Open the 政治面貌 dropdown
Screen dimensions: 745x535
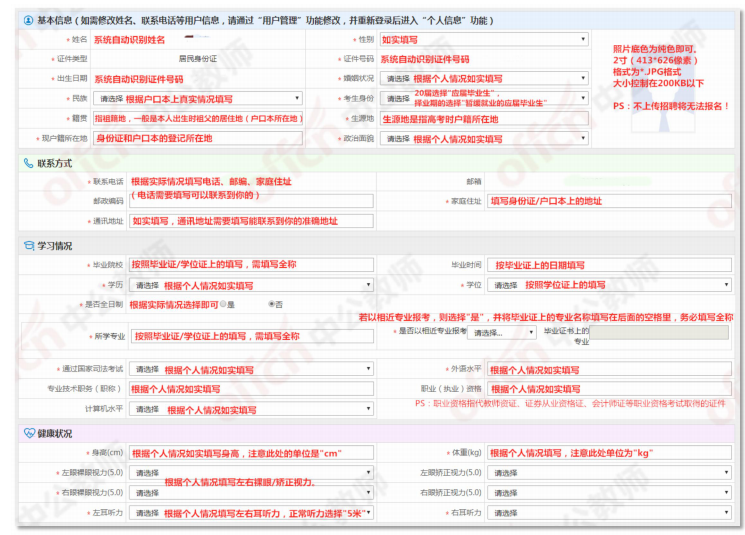coord(484,138)
